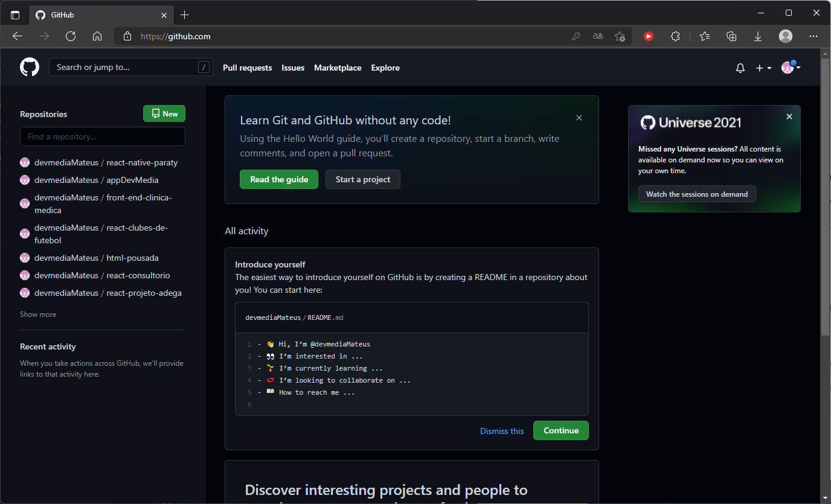Click the browser address bar URL
Image resolution: width=831 pixels, height=504 pixels.
[x=175, y=36]
